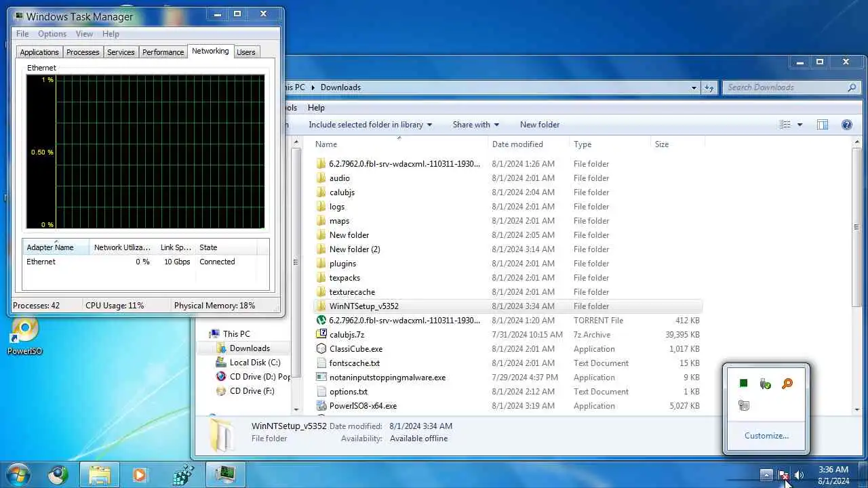
Task: Click the breadcrumb arrow before Downloads
Action: click(x=313, y=87)
